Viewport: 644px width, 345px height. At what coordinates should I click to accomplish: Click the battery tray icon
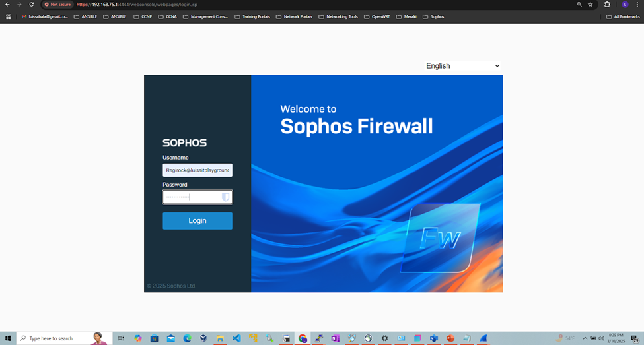point(593,338)
